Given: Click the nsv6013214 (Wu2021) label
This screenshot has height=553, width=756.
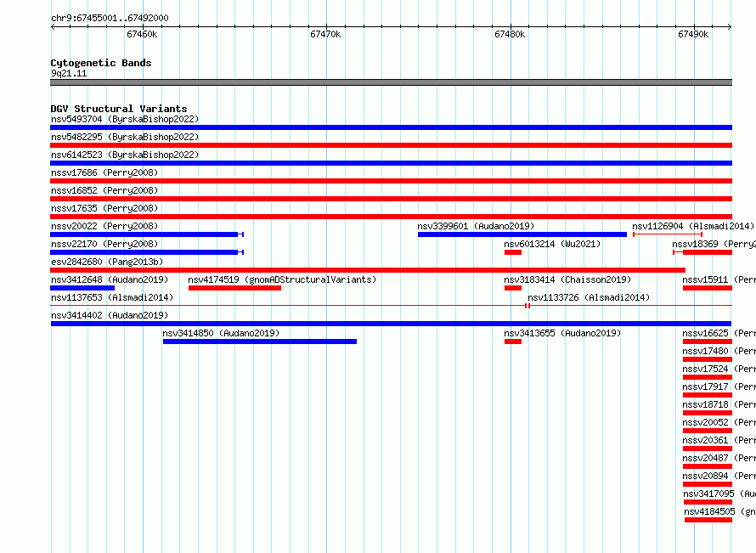Looking at the screenshot, I should click(x=552, y=244).
